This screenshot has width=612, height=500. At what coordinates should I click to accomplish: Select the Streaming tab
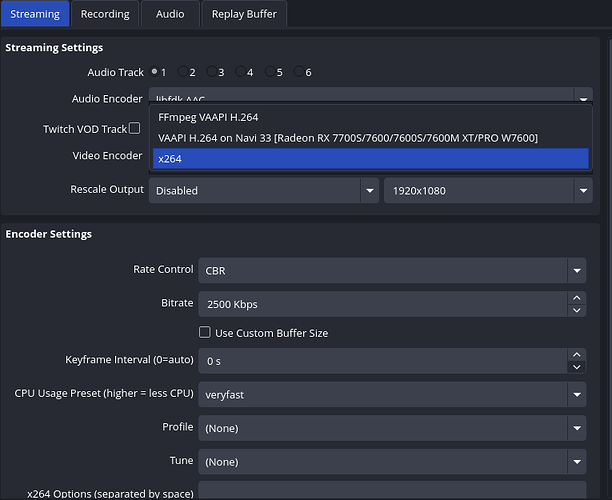(x=35, y=14)
